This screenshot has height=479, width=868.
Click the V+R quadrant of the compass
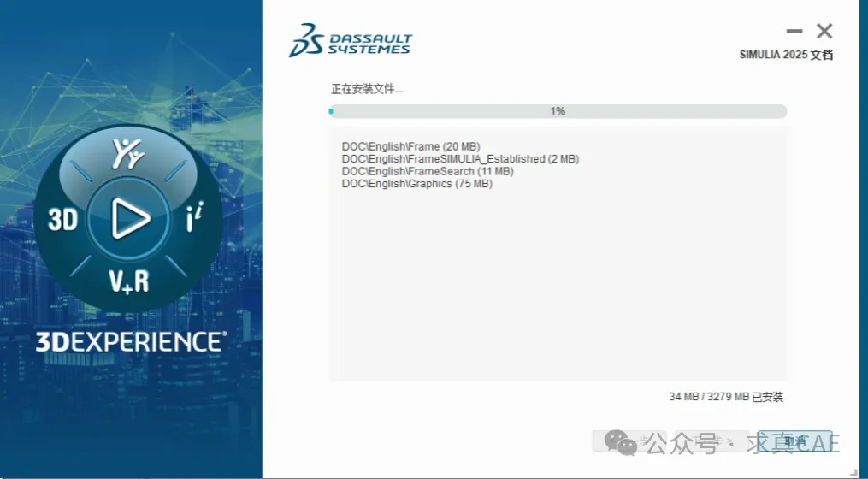129,281
